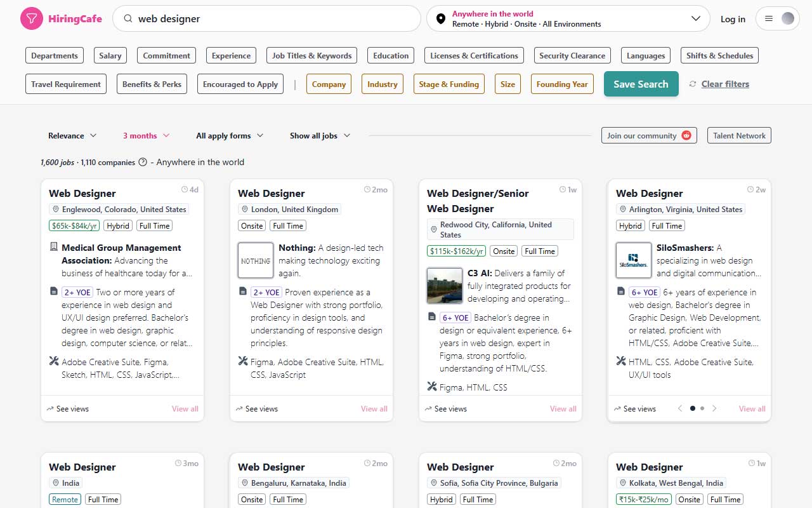Click the location pin on Arlington, Virginia card
Image resolution: width=812 pixels, height=508 pixels.
[x=622, y=209]
